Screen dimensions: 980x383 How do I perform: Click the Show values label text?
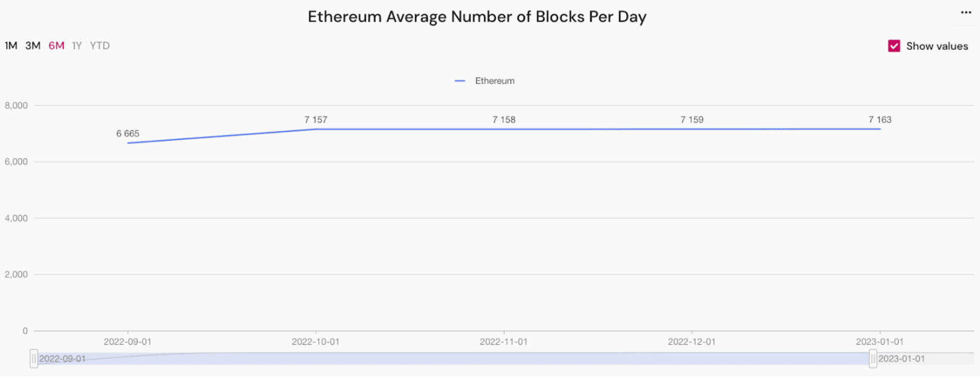(937, 46)
